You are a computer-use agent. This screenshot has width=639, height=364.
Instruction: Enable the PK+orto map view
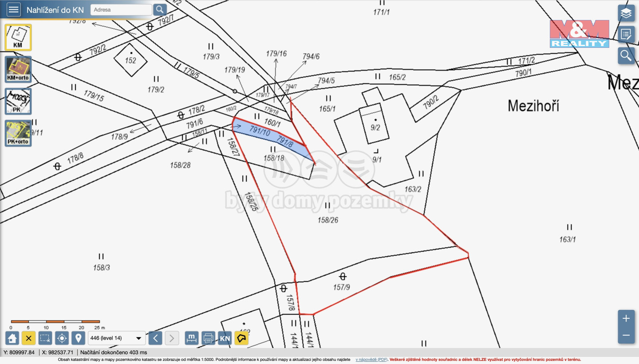click(18, 133)
